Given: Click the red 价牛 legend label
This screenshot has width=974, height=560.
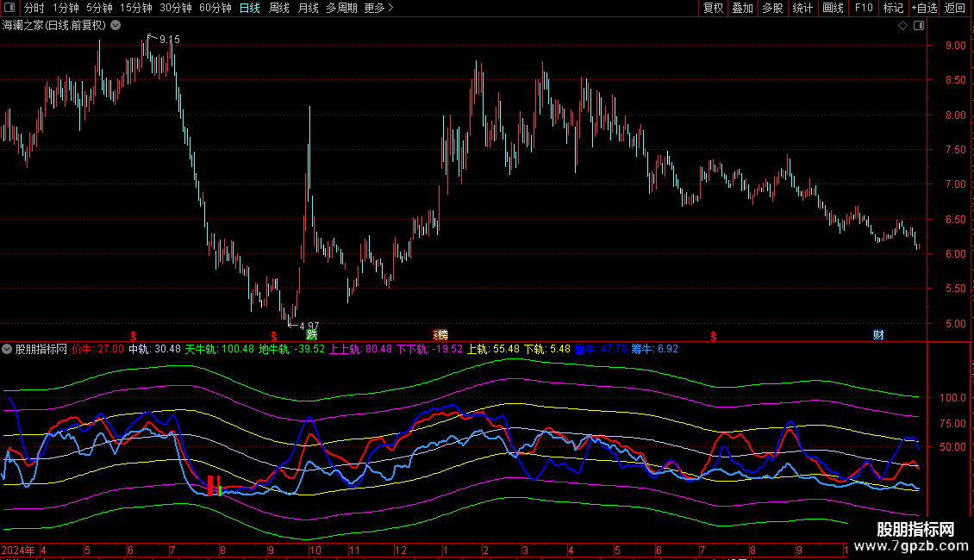Looking at the screenshot, I should 84,350.
